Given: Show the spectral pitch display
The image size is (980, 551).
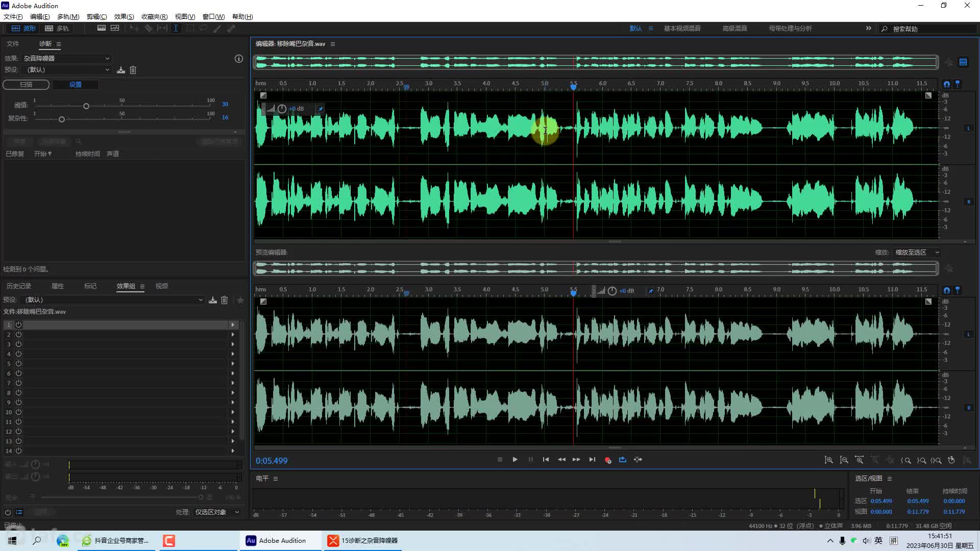Looking at the screenshot, I should [x=115, y=28].
